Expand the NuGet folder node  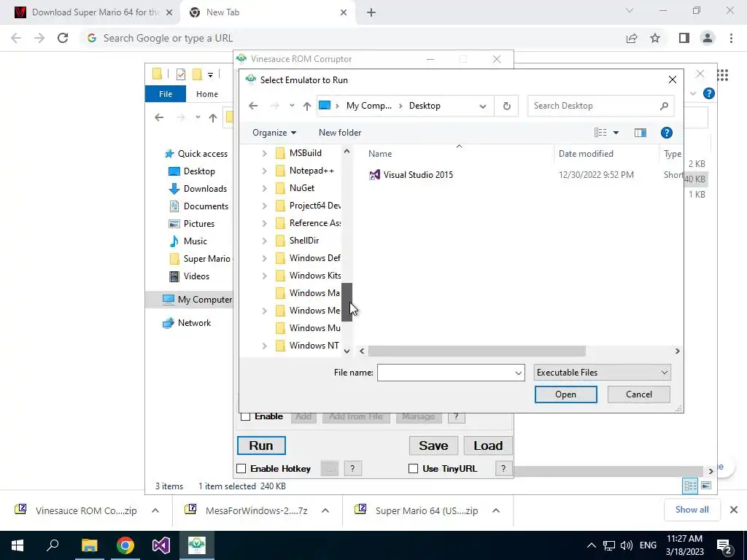(264, 188)
